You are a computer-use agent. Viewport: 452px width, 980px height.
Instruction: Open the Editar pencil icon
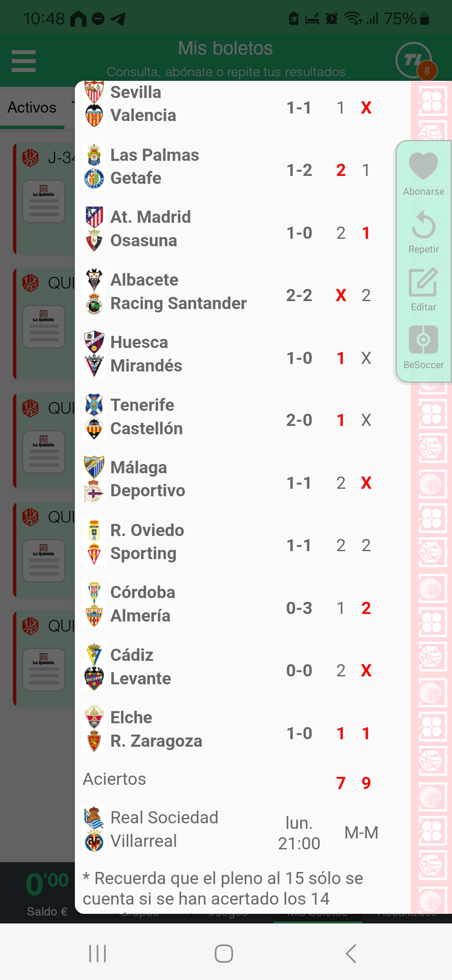423,282
